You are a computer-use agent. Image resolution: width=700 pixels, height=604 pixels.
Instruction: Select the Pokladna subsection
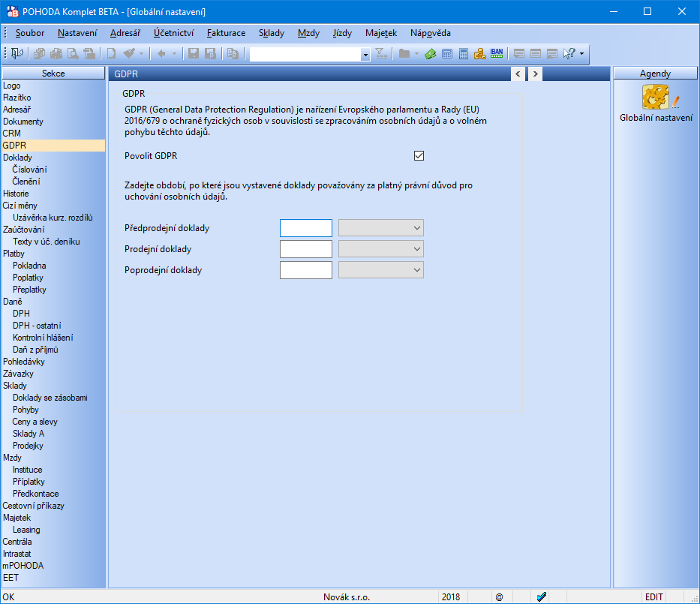pyautogui.click(x=29, y=266)
